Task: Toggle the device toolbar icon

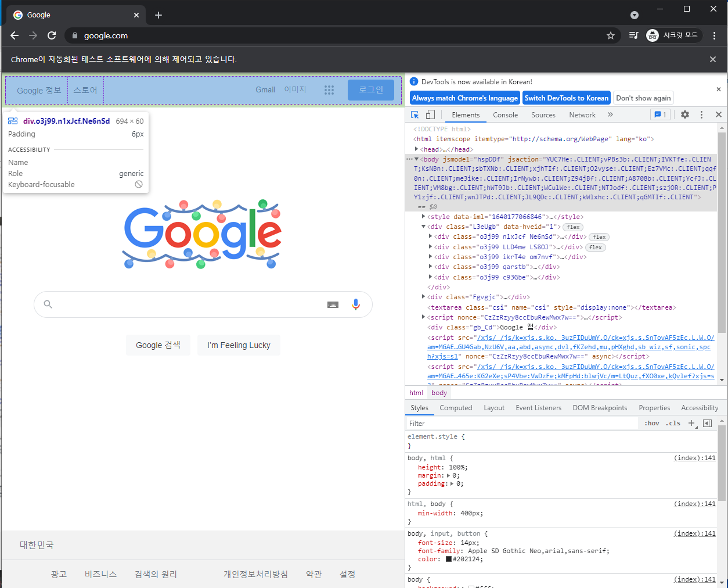Action: pyautogui.click(x=430, y=114)
